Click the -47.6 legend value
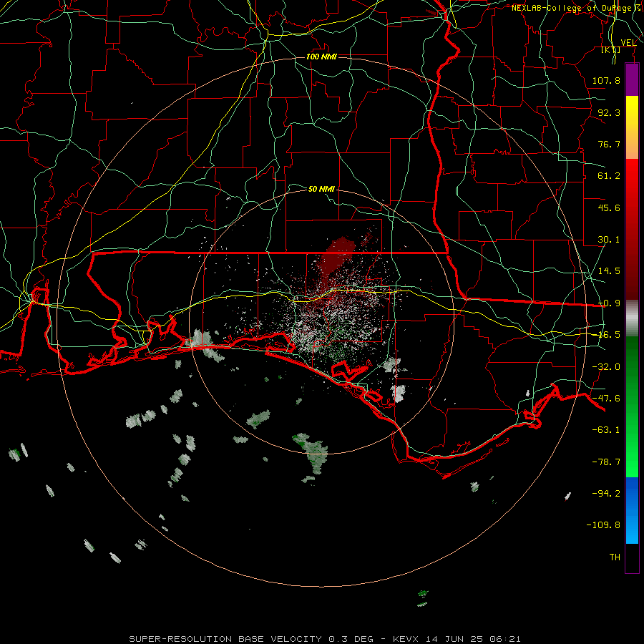 click(606, 399)
